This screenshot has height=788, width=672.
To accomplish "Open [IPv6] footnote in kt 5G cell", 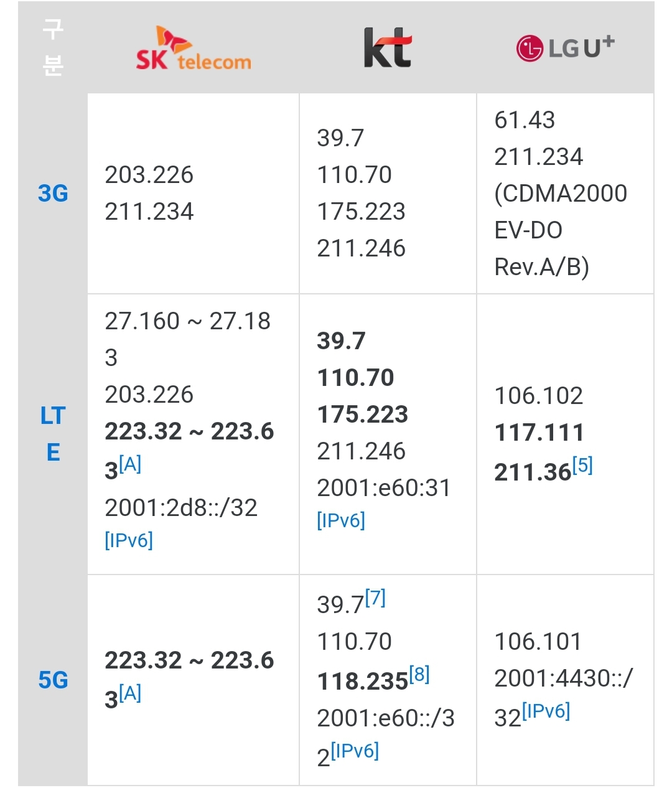I will pyautogui.click(x=355, y=751).
